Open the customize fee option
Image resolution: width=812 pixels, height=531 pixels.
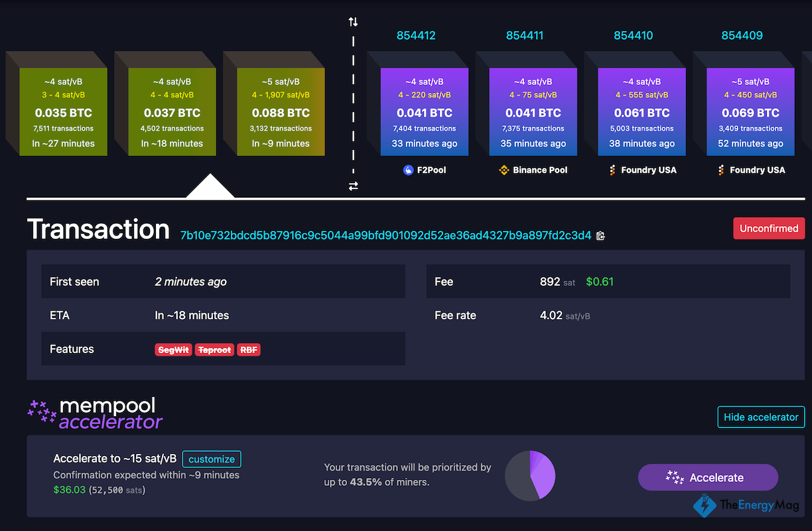click(211, 459)
